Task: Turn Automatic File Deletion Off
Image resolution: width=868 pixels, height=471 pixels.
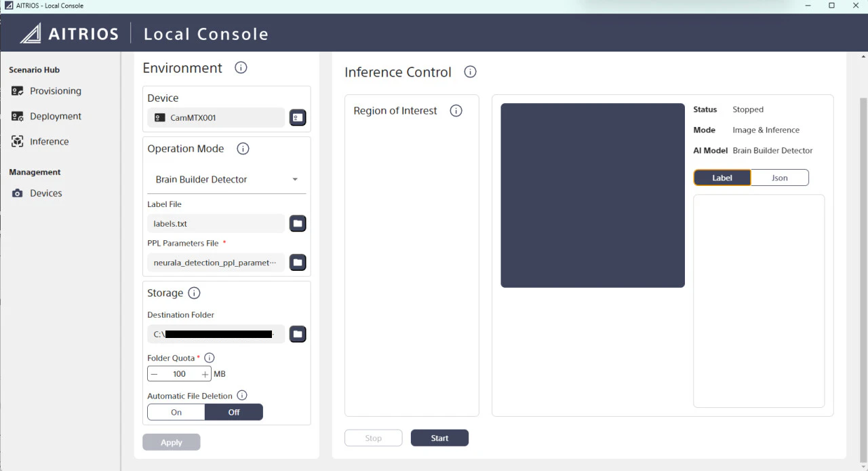Action: (x=234, y=412)
